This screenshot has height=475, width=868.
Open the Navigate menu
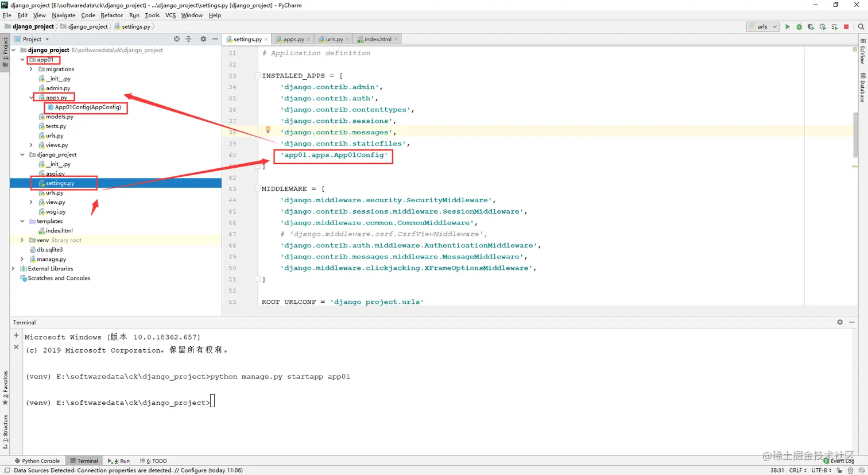[63, 16]
